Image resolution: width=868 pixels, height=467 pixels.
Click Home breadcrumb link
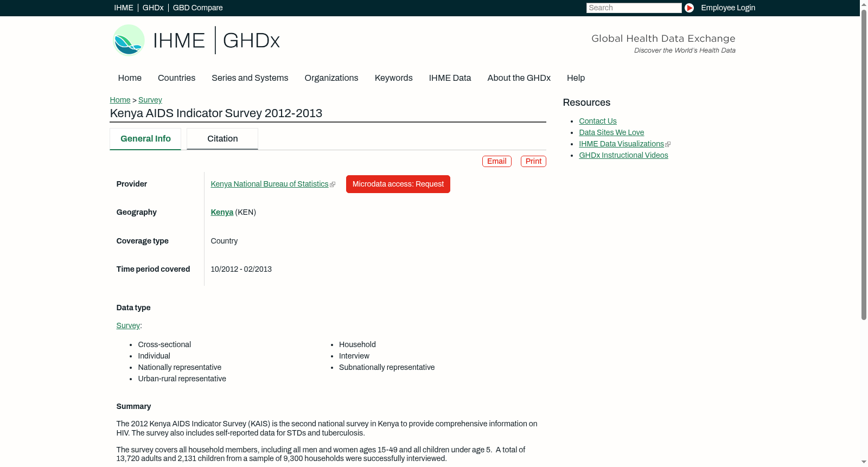pyautogui.click(x=120, y=100)
